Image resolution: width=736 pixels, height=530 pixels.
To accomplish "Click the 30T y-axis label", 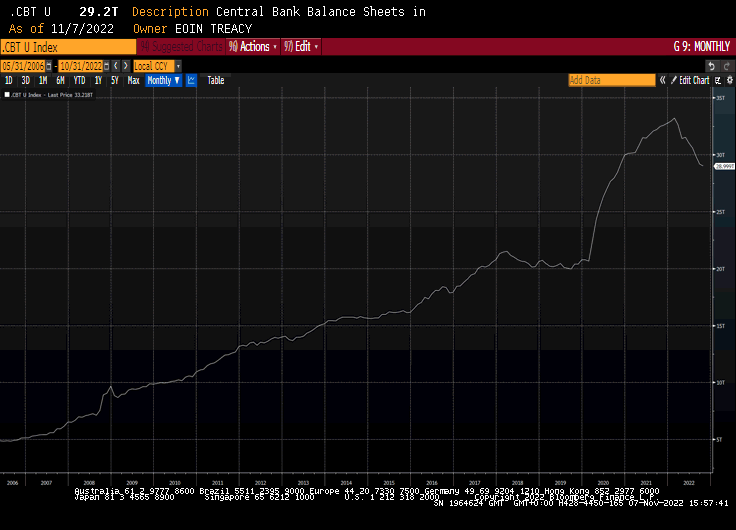I will pos(721,155).
